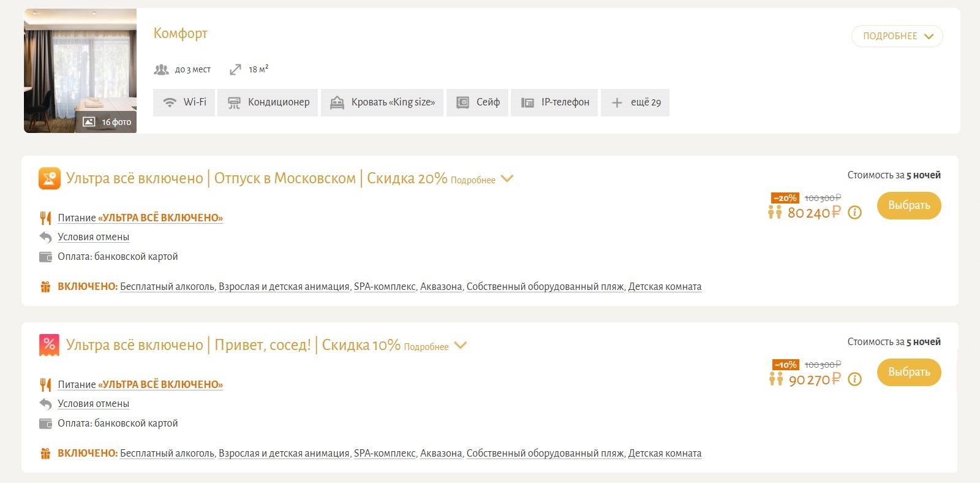Click the air conditioner icon
The image size is (980, 483).
coord(234,103)
